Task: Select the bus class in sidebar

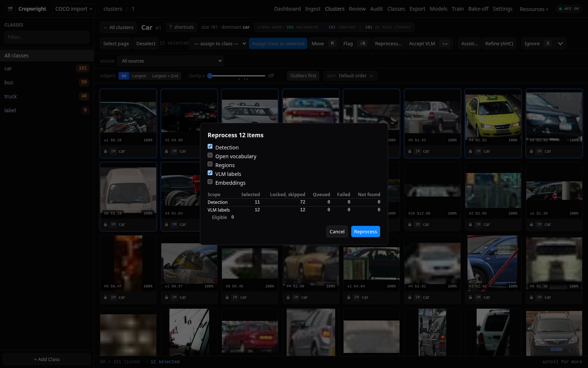Action: coord(47,82)
